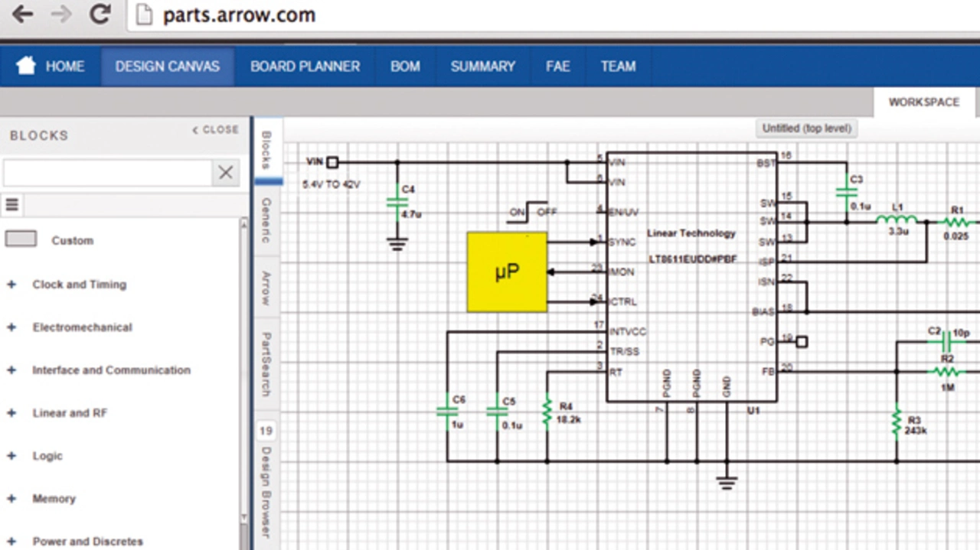Expand the Interface and Communication category

pos(11,370)
